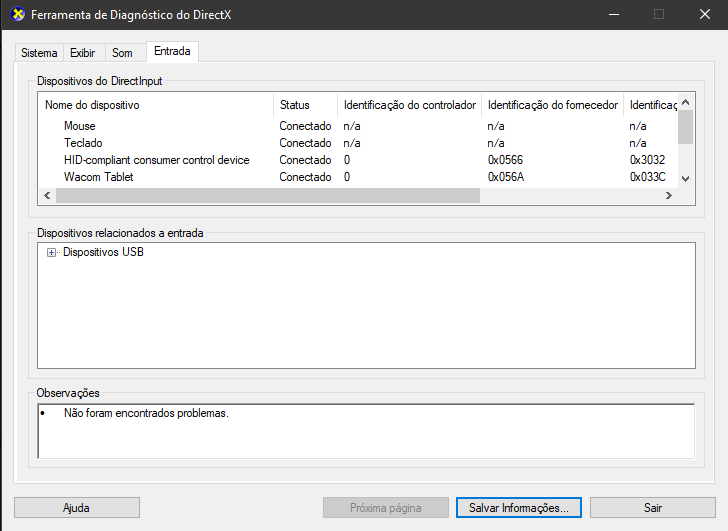Click the 0x3032 product ID cell

(x=647, y=160)
